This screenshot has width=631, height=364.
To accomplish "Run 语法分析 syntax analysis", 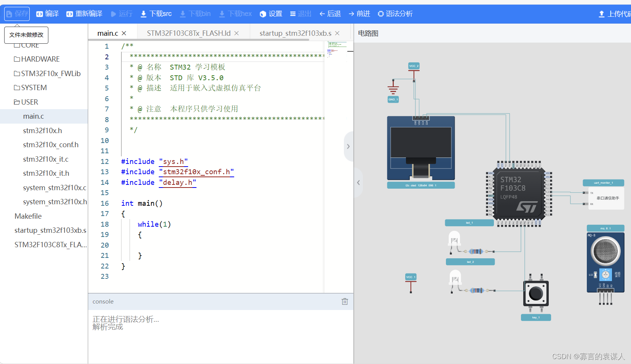I will tap(395, 14).
